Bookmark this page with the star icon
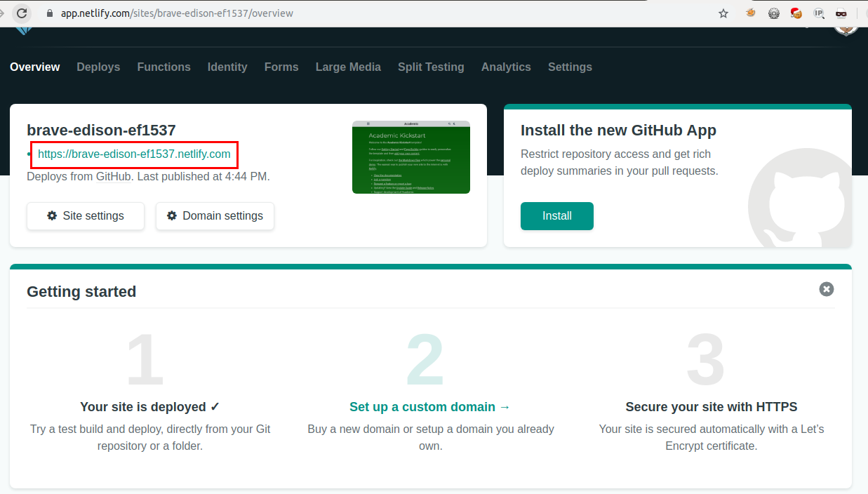Image resolution: width=868 pixels, height=494 pixels. (x=723, y=13)
